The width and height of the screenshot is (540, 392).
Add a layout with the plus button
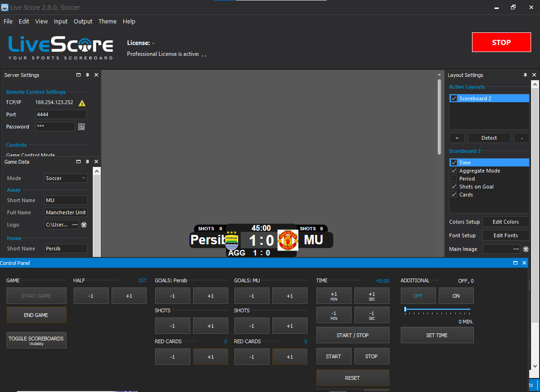(x=457, y=138)
